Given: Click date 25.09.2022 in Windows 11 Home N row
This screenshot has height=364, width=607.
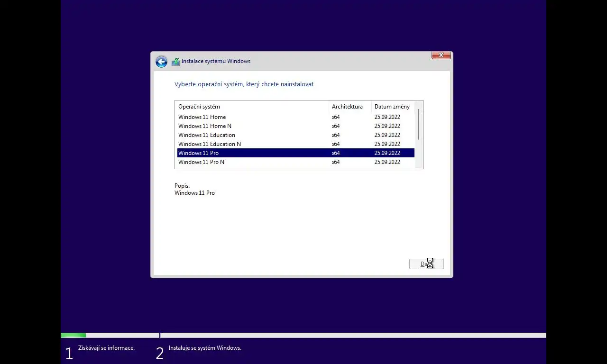Looking at the screenshot, I should pos(387,126).
